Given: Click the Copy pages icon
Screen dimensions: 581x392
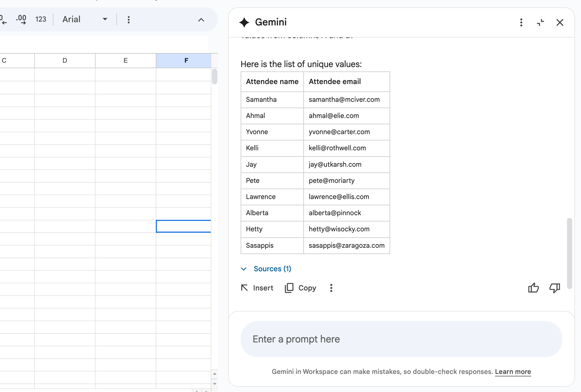Looking at the screenshot, I should click(x=289, y=288).
